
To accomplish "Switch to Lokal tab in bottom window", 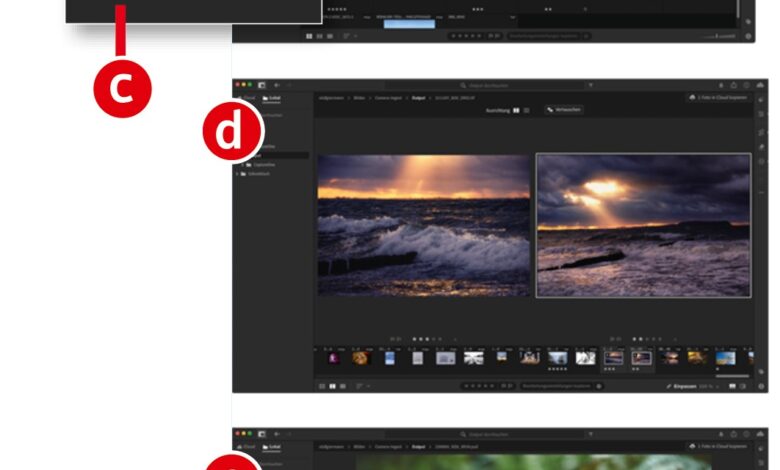I will tap(272, 447).
